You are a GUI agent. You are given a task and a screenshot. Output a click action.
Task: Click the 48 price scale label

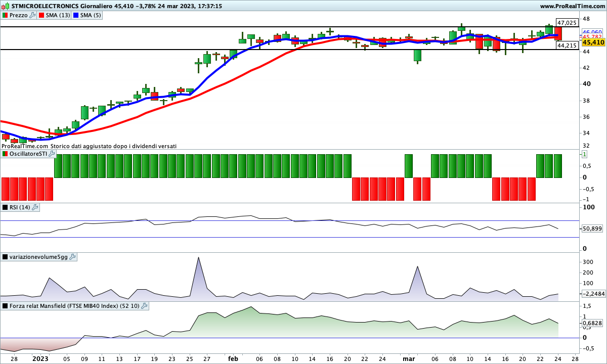pyautogui.click(x=586, y=19)
